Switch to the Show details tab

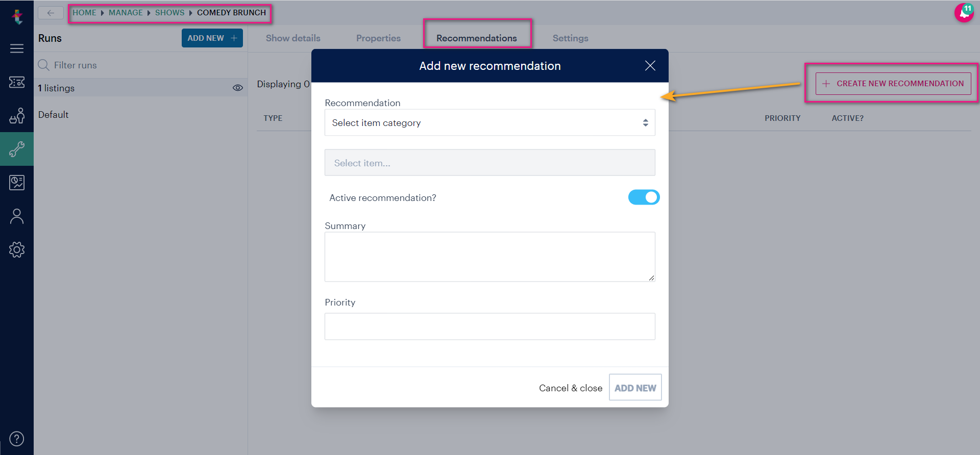[293, 38]
